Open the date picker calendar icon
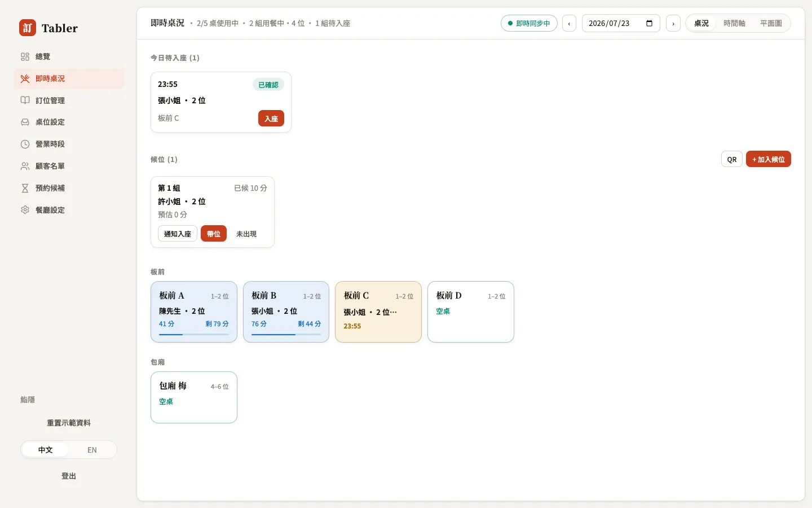 click(x=649, y=23)
